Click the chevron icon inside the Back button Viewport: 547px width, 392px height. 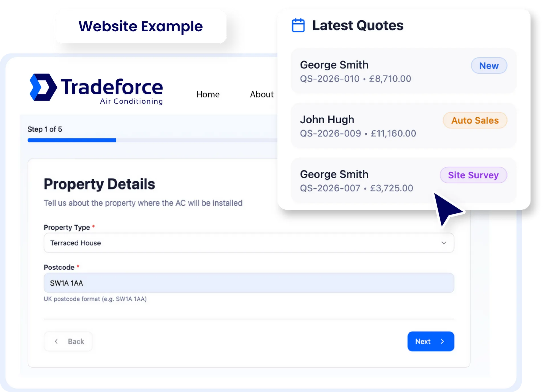pyautogui.click(x=56, y=341)
